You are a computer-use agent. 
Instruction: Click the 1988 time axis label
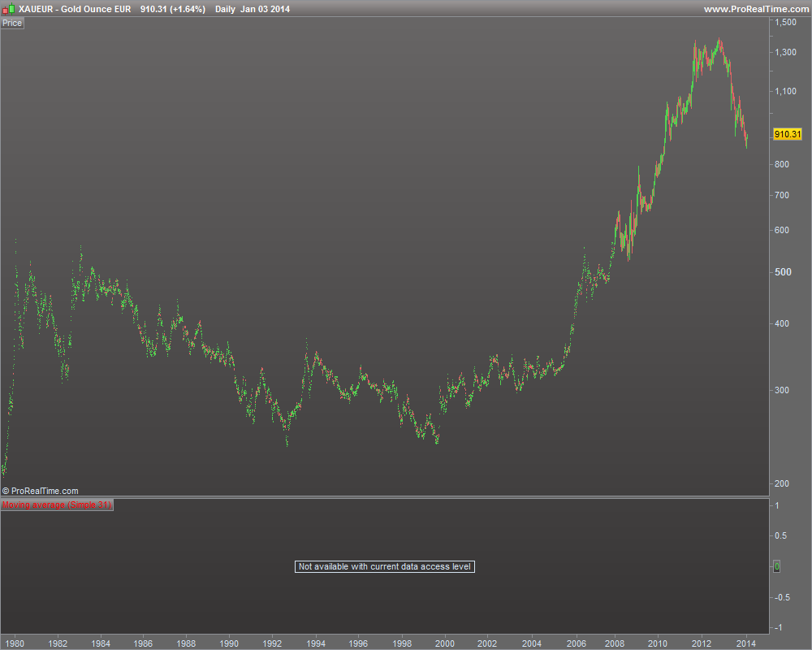186,643
